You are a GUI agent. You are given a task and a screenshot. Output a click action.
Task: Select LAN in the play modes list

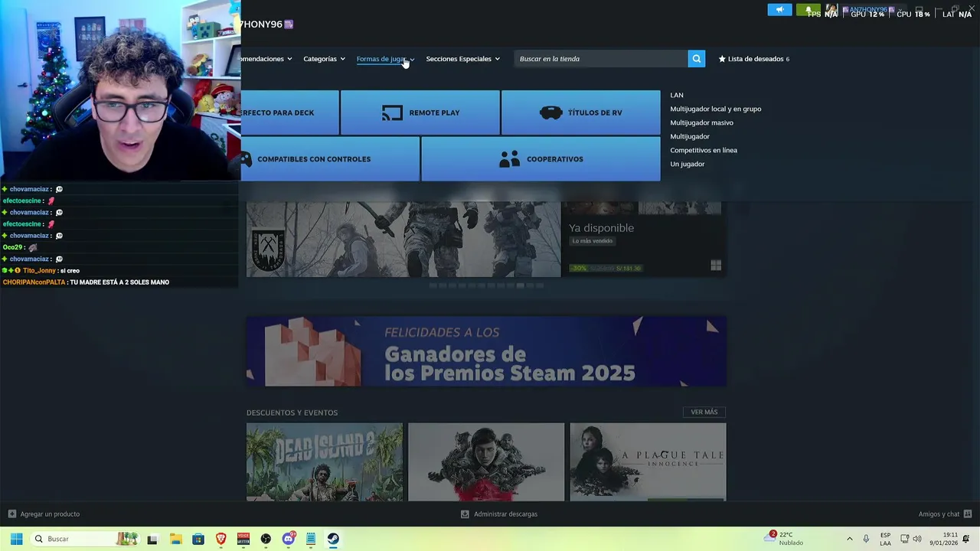click(x=677, y=95)
